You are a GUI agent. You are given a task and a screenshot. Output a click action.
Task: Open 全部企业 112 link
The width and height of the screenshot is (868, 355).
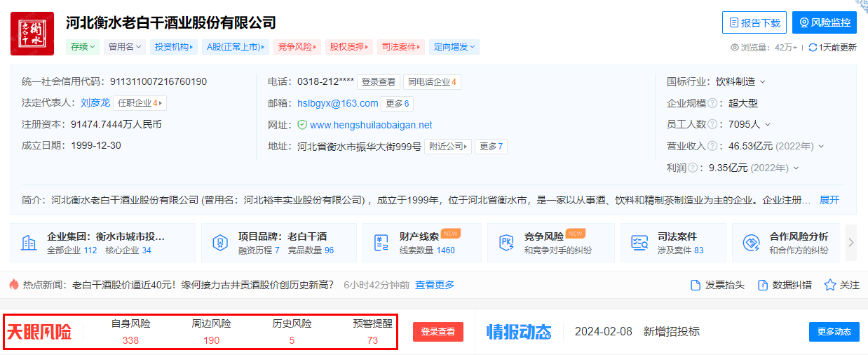click(72, 250)
